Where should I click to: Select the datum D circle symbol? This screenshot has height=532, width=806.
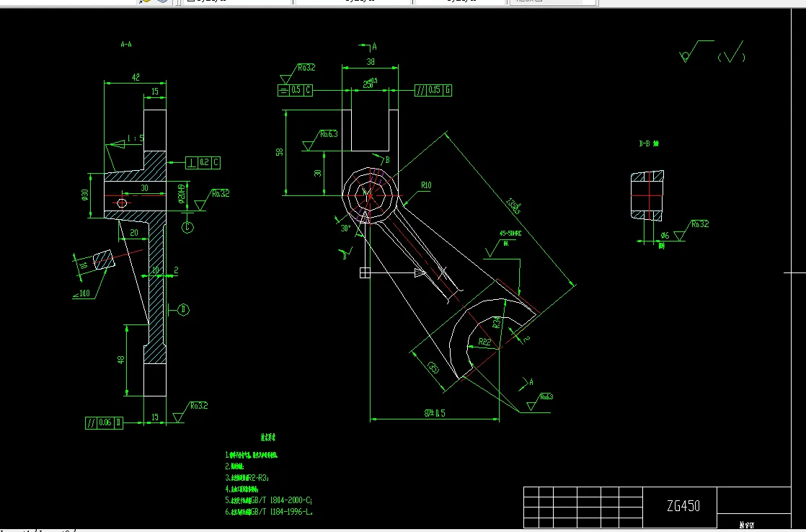point(184,309)
